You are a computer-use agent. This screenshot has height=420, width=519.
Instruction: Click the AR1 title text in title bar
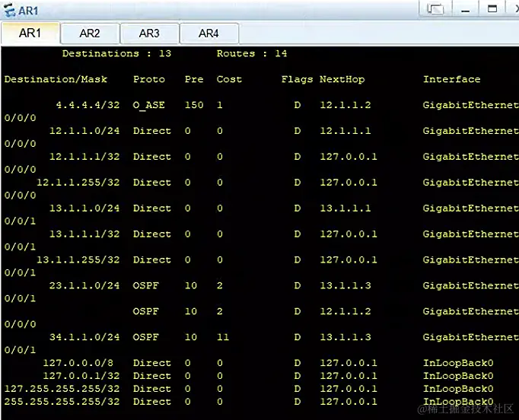click(28, 11)
